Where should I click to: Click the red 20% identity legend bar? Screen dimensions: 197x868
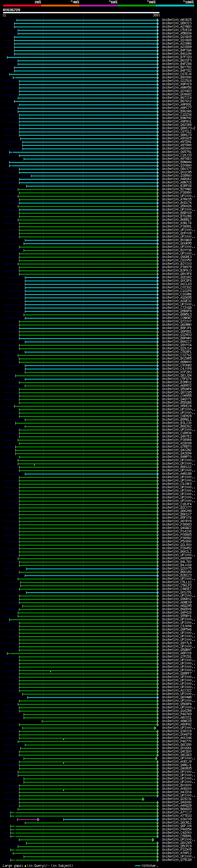pyautogui.click(x=22, y=6)
